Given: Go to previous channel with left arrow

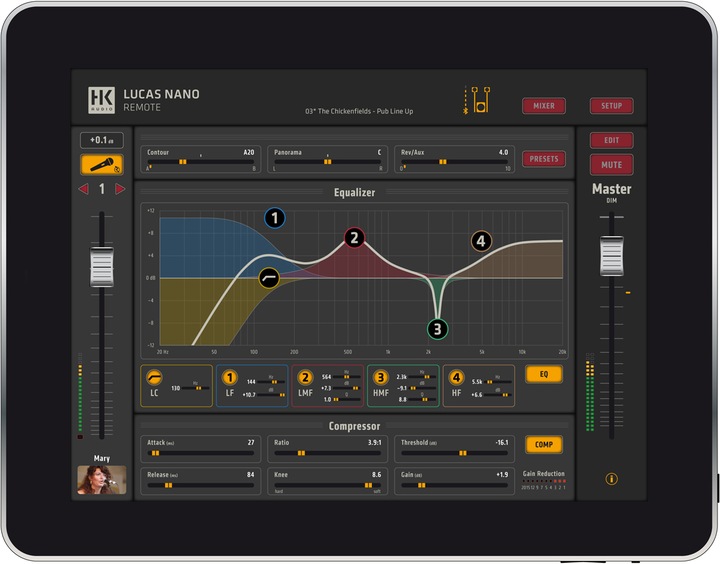Looking at the screenshot, I should click(x=84, y=189).
